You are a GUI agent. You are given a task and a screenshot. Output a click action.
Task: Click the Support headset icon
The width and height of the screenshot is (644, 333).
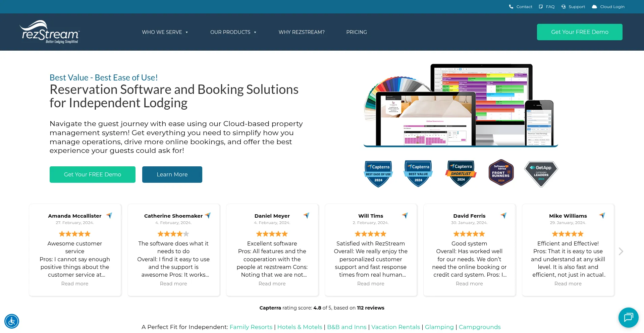(x=563, y=7)
